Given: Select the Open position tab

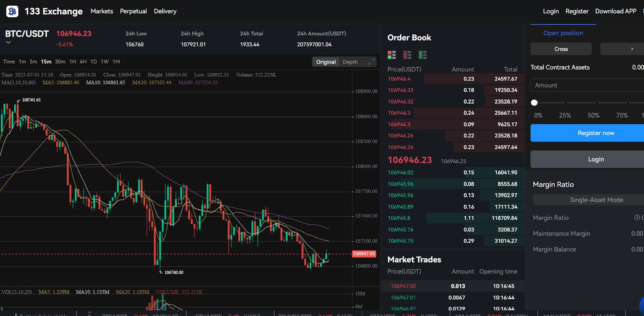Looking at the screenshot, I should (563, 33).
